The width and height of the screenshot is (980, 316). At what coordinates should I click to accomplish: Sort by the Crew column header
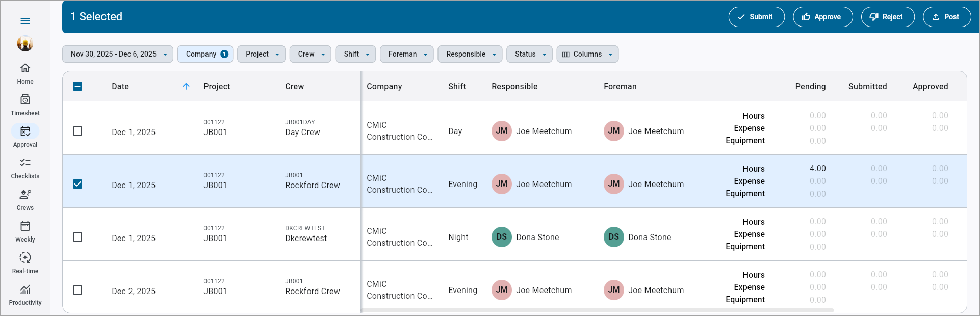pyautogui.click(x=295, y=86)
